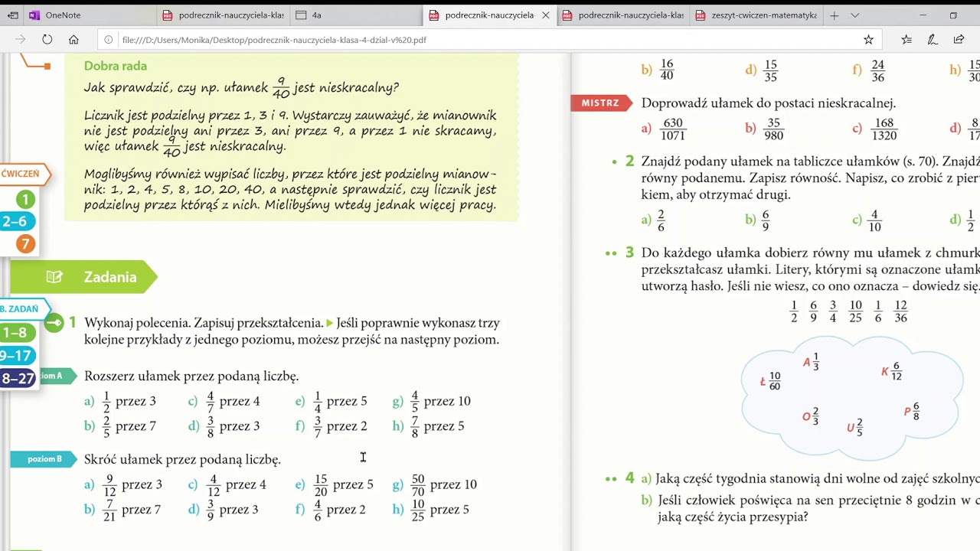Click letter A with 1/3 in cloud
Viewport: 980px width, 551px height.
(812, 363)
